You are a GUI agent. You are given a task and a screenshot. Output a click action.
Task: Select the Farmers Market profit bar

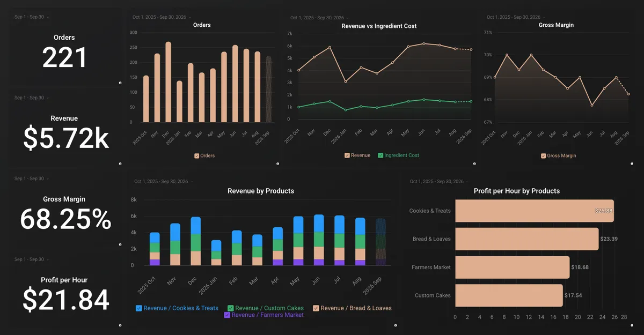coord(513,267)
